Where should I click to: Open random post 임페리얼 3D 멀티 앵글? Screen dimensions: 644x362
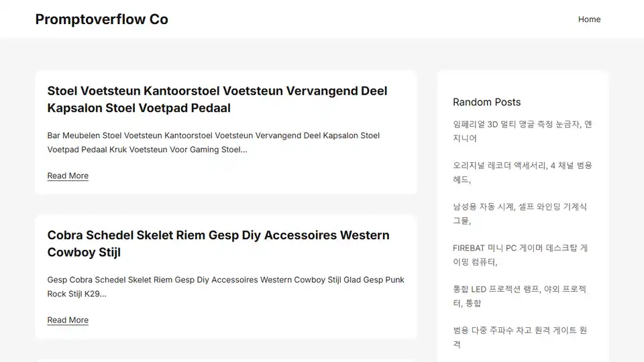pos(522,131)
